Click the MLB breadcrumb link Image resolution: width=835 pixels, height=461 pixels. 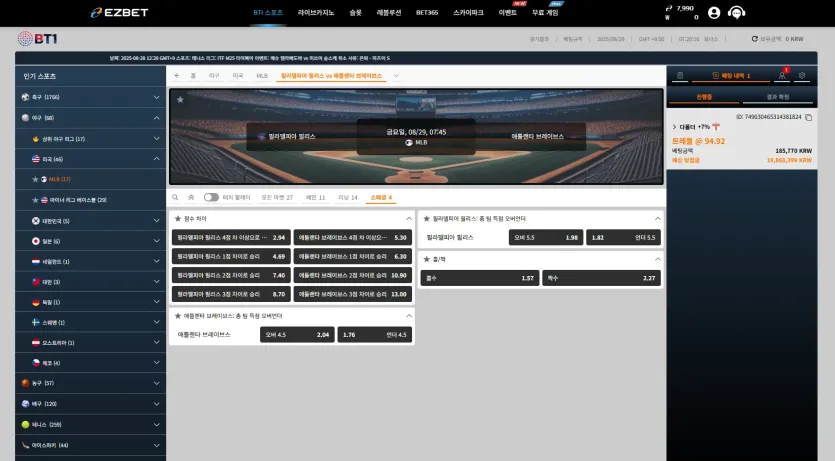click(x=262, y=76)
